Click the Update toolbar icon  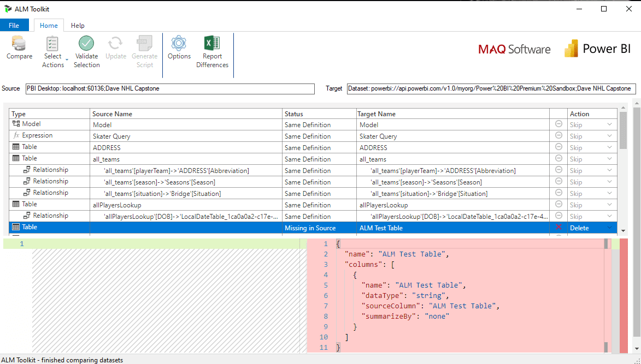pyautogui.click(x=115, y=43)
